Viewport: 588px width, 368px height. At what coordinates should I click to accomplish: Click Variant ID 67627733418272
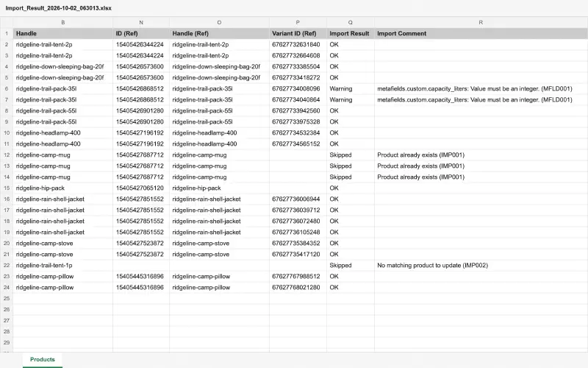pyautogui.click(x=296, y=77)
